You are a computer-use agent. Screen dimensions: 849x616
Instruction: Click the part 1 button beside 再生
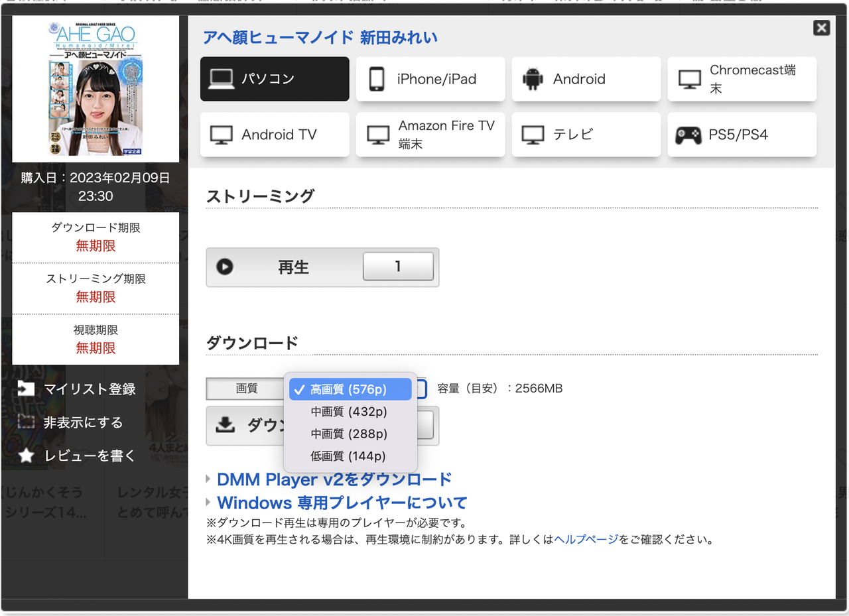click(398, 267)
